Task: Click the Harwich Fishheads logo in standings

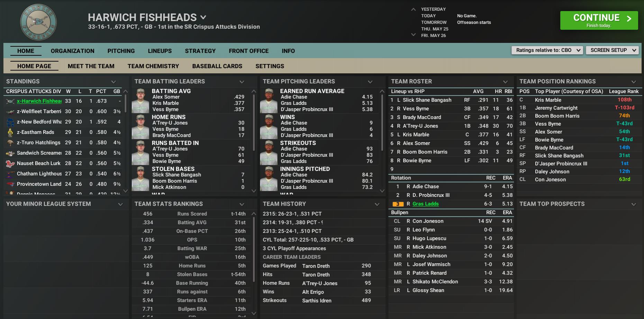Action: (x=10, y=101)
